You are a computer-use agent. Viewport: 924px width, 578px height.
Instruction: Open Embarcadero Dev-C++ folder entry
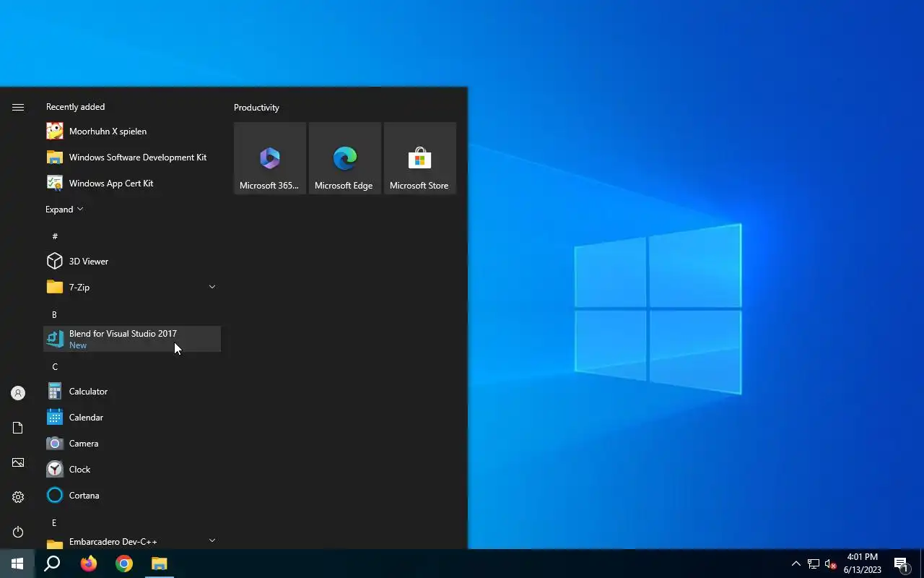point(132,541)
